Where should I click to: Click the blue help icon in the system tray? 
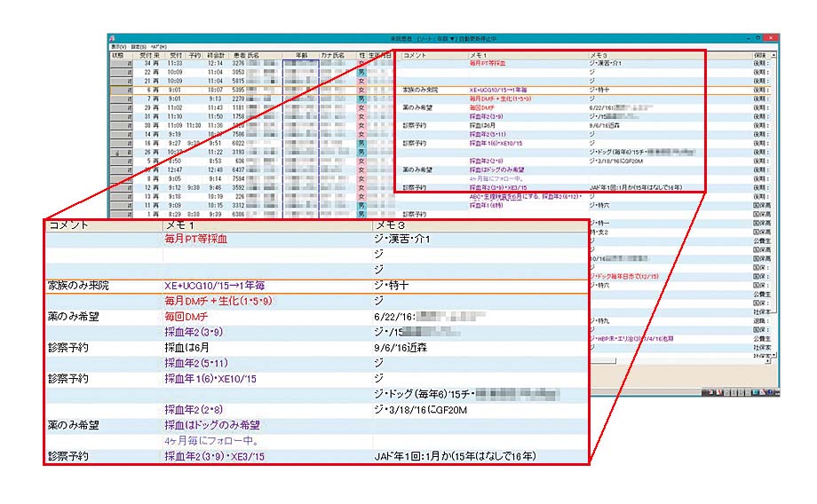coord(769,391)
